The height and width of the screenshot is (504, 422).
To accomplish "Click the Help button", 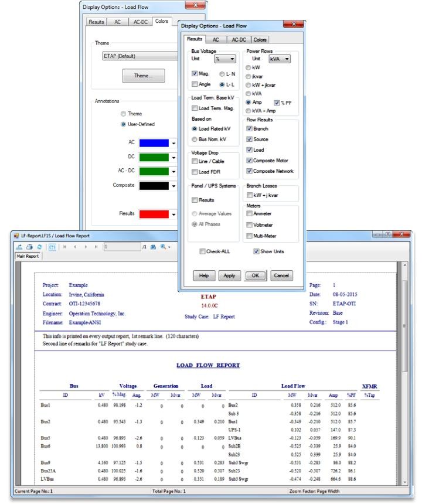I will pos(204,275).
